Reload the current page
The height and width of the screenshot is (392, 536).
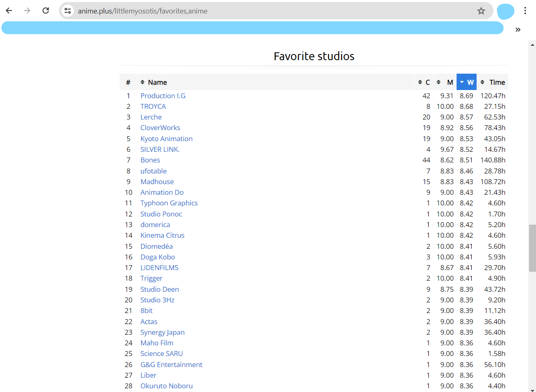point(45,11)
